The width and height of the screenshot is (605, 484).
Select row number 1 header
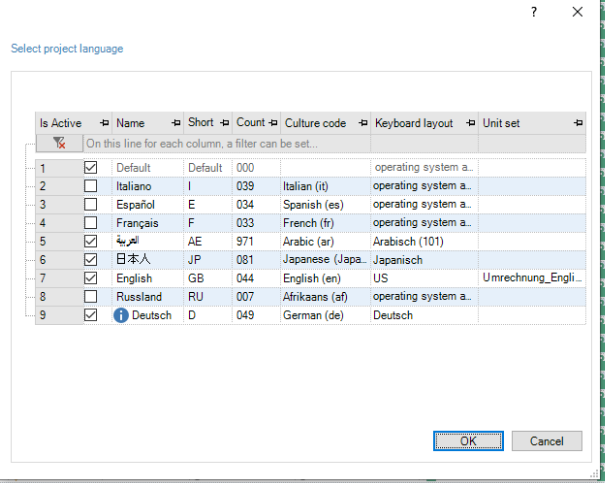59,168
